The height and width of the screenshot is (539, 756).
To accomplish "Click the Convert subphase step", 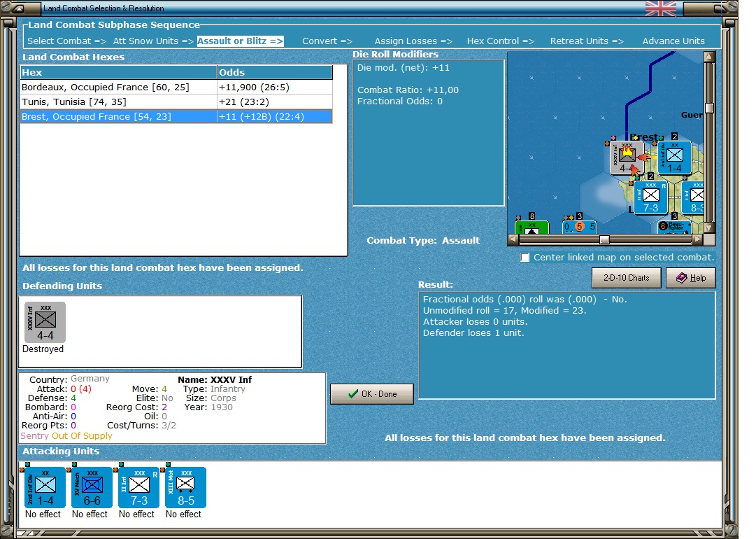I will pos(327,41).
